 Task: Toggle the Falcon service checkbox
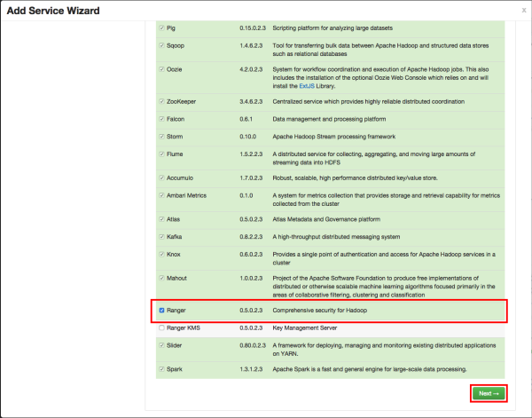161,119
